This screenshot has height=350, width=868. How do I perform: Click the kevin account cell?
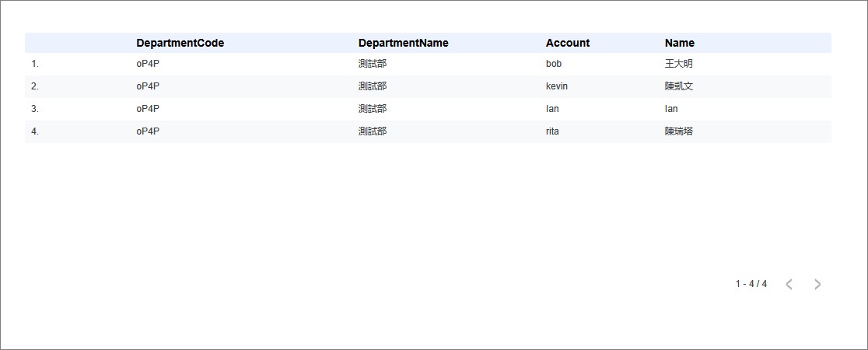click(x=557, y=86)
